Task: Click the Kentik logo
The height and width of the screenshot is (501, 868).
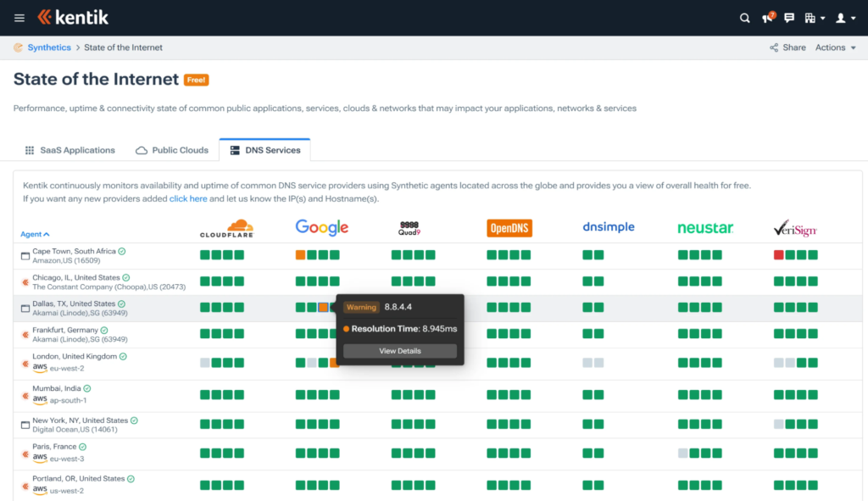Action: tap(73, 18)
